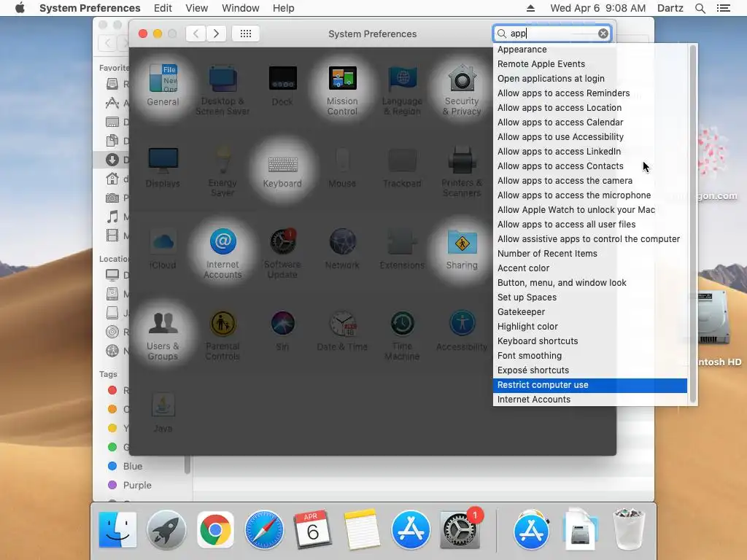Screen dimensions: 747x560
Task: Open Internet Accounts preference pane icon
Action: coord(222,253)
